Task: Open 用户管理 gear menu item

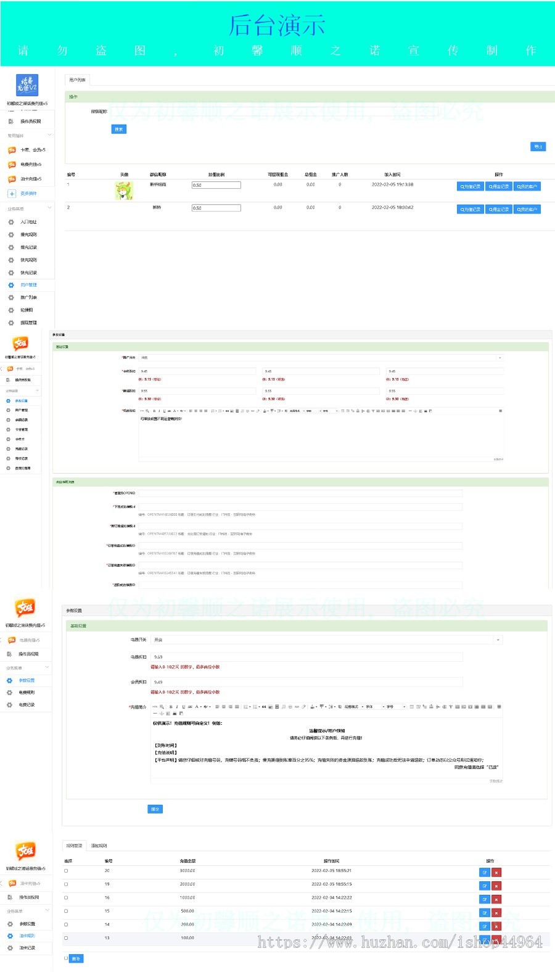Action: coord(23,285)
